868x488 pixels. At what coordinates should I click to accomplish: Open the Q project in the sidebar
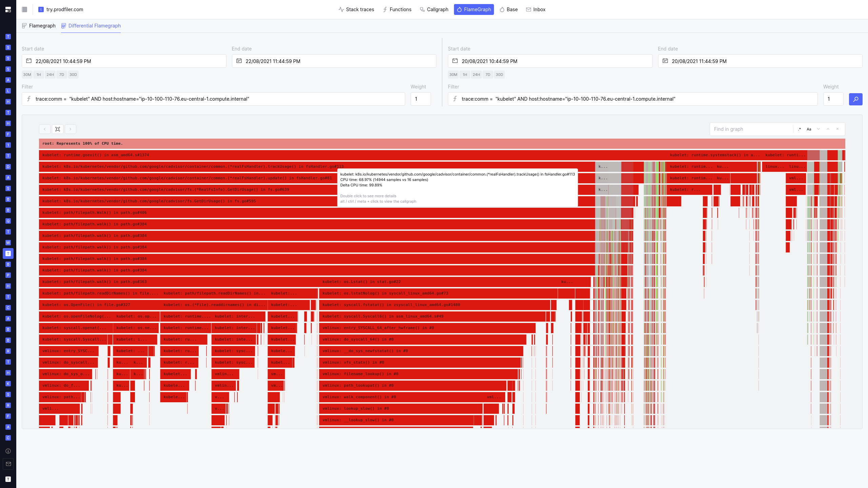click(8, 221)
